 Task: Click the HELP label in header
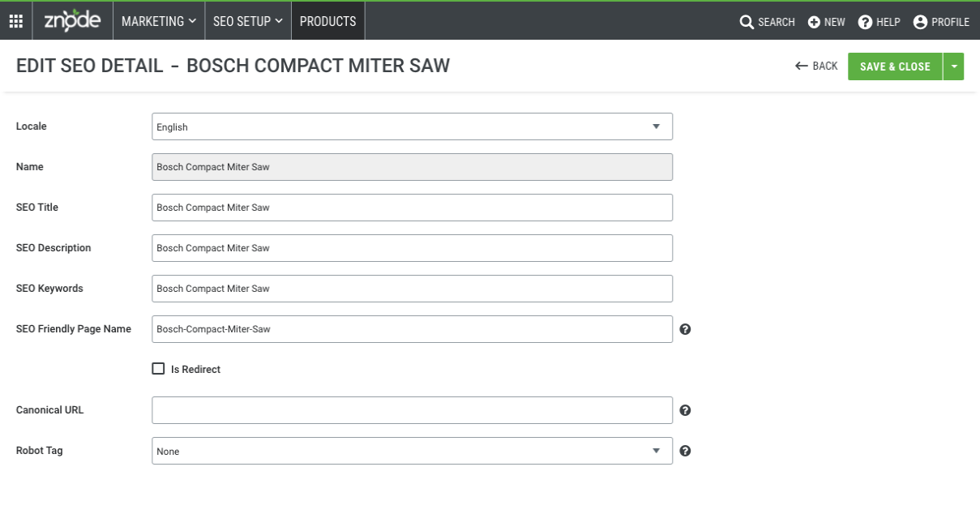pos(888,22)
